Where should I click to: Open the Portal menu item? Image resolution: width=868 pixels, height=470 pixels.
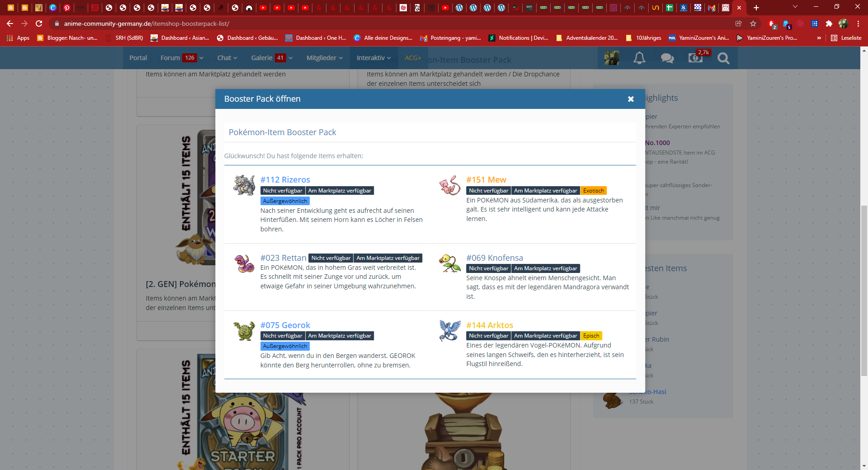pyautogui.click(x=138, y=58)
